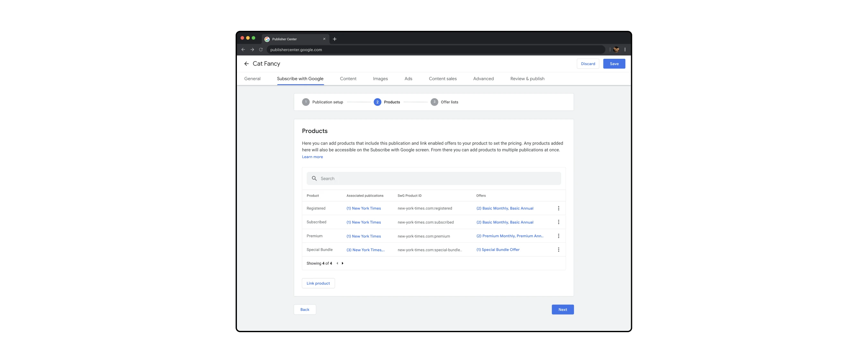Image resolution: width=868 pixels, height=363 pixels.
Task: Open the overflow menu for the Registered product
Action: 559,208
